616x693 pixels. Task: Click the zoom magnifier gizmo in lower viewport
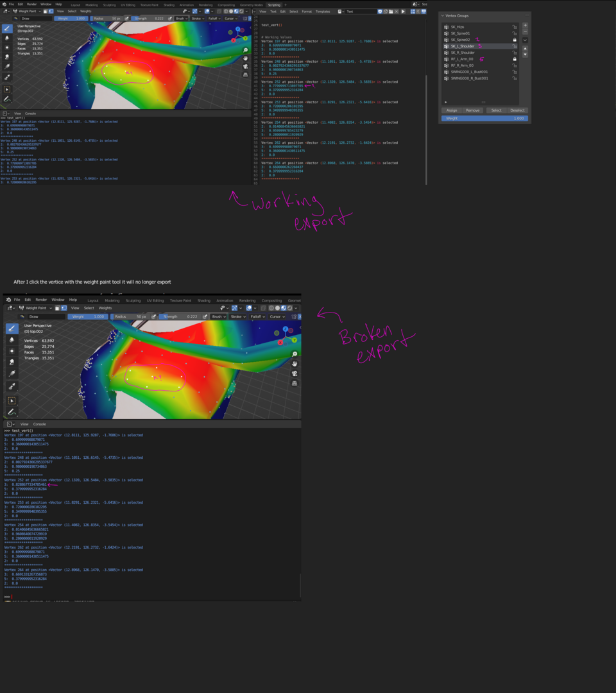pyautogui.click(x=295, y=354)
